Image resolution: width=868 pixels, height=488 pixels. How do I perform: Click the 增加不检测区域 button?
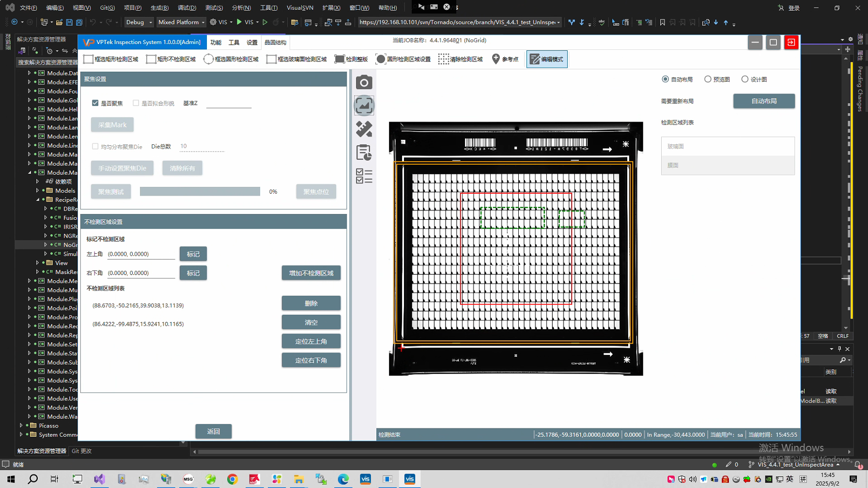[x=311, y=273]
